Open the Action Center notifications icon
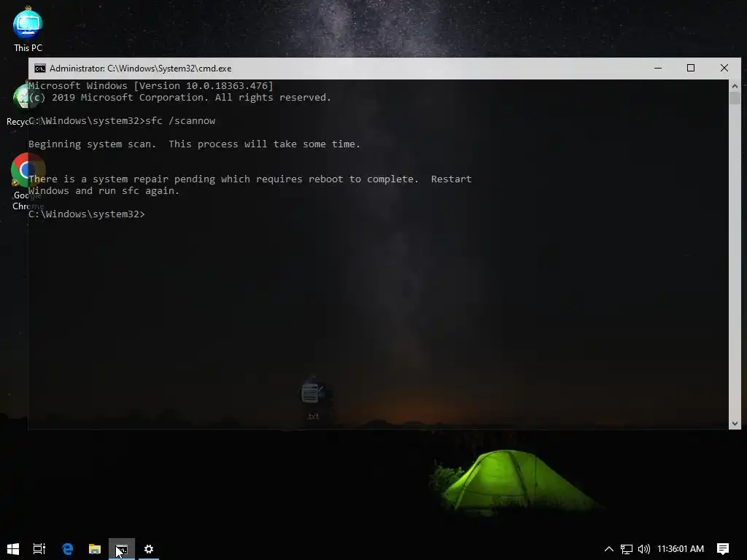This screenshot has width=747, height=560. click(723, 549)
